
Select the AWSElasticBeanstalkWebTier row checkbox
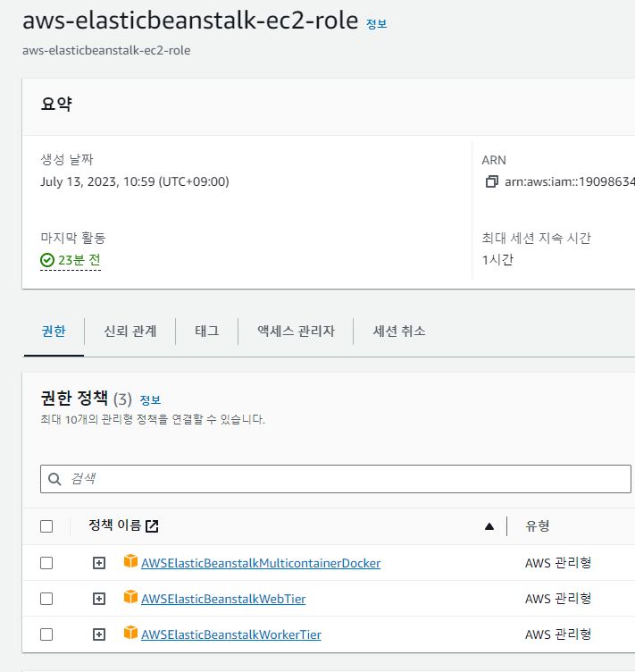[x=46, y=599]
